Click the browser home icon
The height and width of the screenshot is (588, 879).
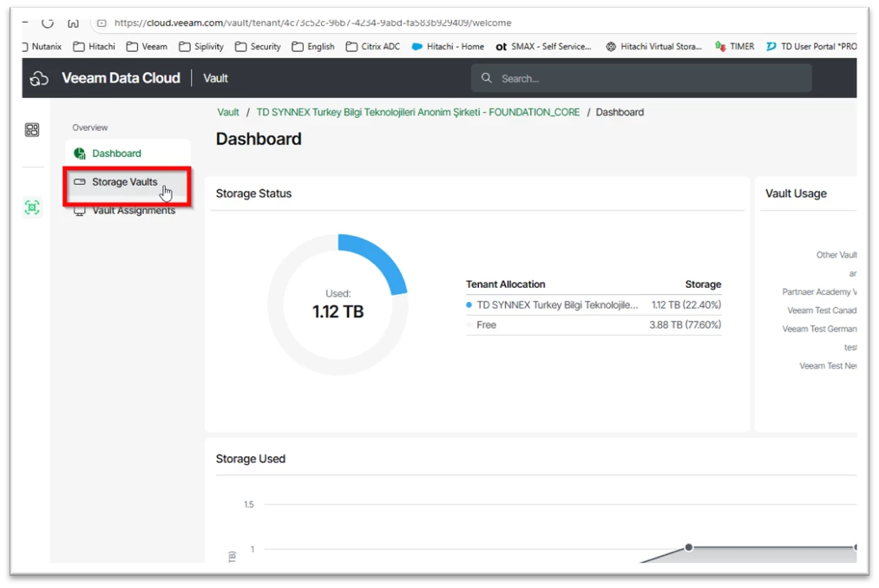click(x=73, y=23)
